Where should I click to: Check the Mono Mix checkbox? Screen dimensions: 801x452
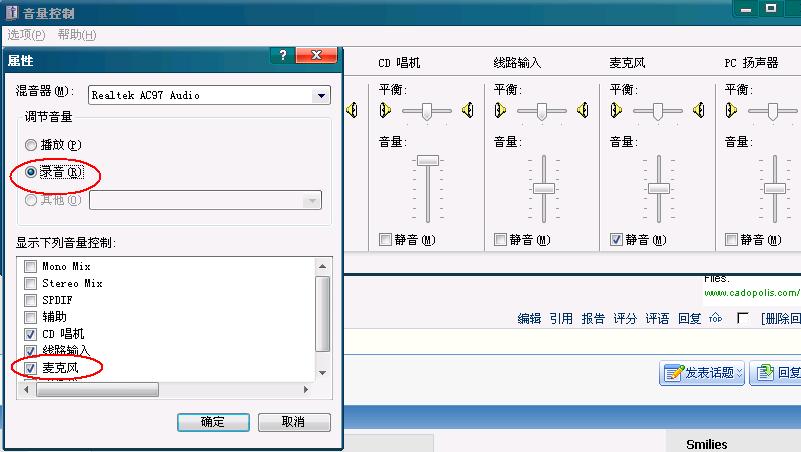click(31, 267)
